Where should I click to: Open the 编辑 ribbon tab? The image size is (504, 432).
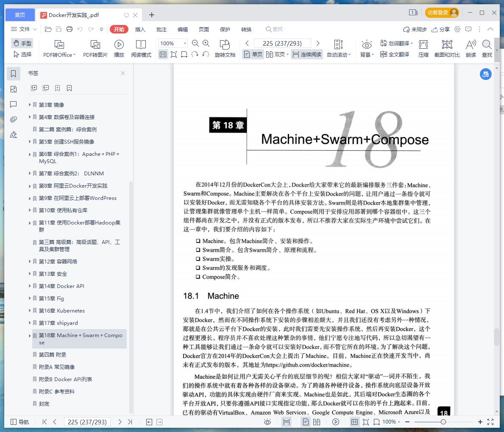(x=183, y=29)
